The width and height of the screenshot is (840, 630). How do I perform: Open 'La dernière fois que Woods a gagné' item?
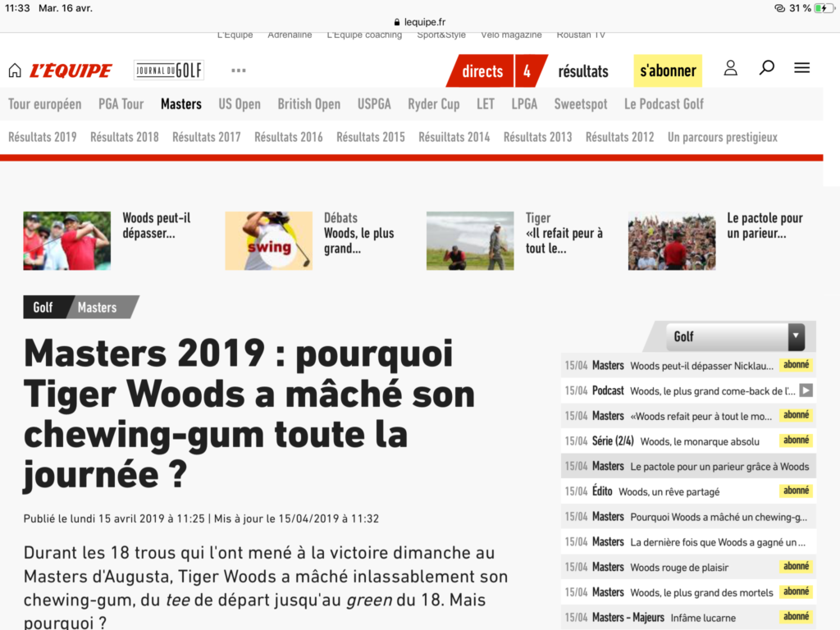[688, 541]
